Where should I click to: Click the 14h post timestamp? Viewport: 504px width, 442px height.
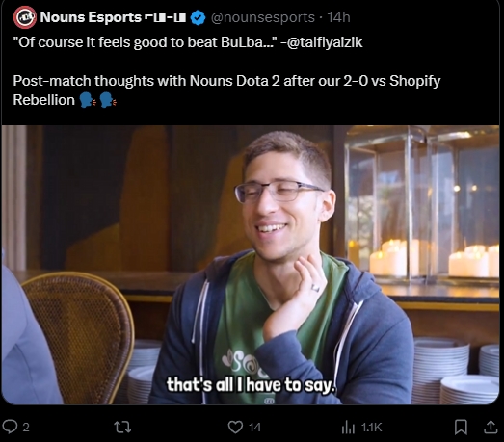pyautogui.click(x=338, y=17)
